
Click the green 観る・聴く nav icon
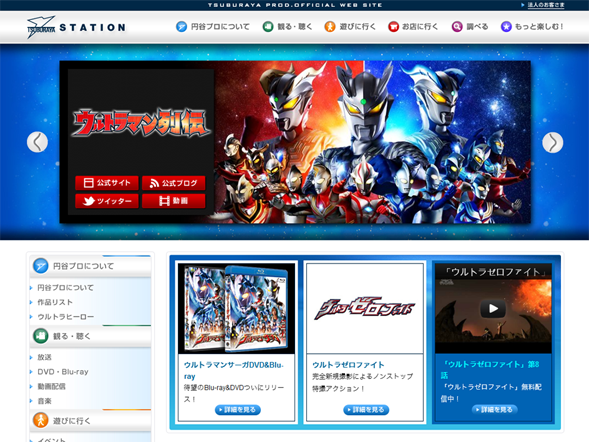coord(268,27)
